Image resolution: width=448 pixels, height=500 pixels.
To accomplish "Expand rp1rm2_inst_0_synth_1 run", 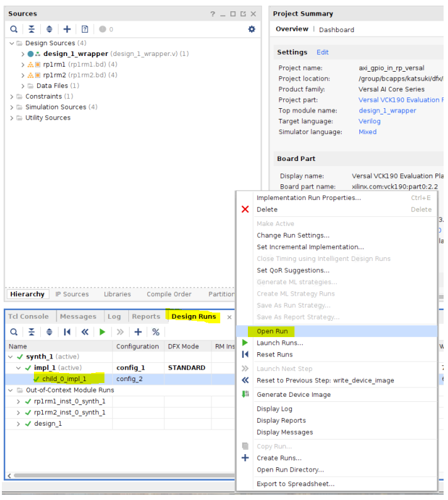I will click(18, 413).
